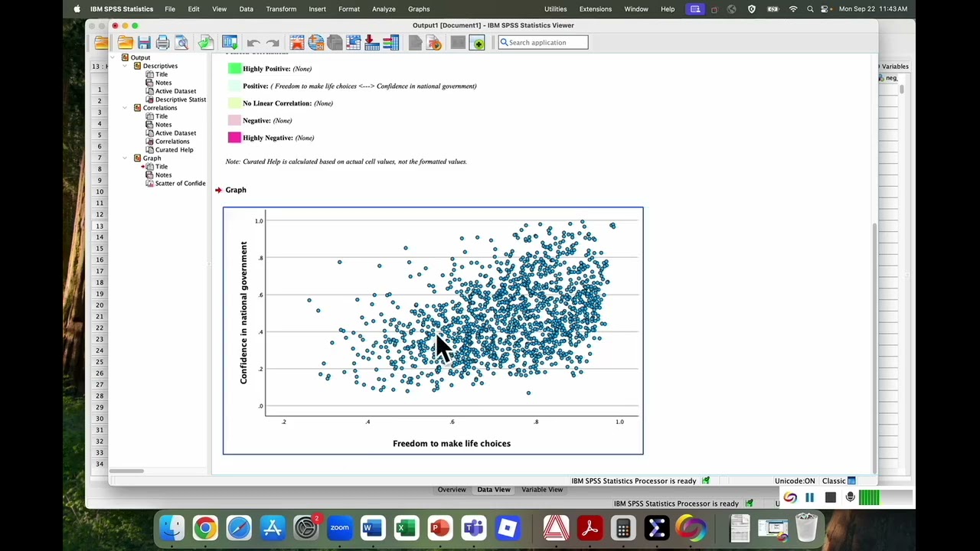Open Zoom from the Dock
Viewport: 980px width, 551px height.
point(339,527)
